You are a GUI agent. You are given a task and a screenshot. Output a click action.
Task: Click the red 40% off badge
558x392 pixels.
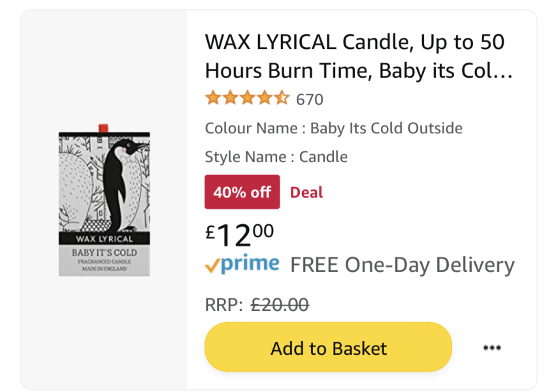pyautogui.click(x=242, y=192)
